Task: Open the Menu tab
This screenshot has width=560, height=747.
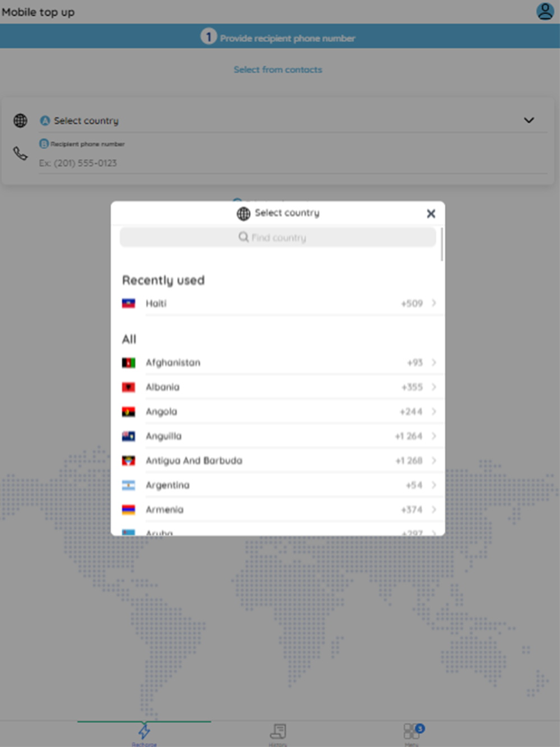Action: pyautogui.click(x=413, y=734)
